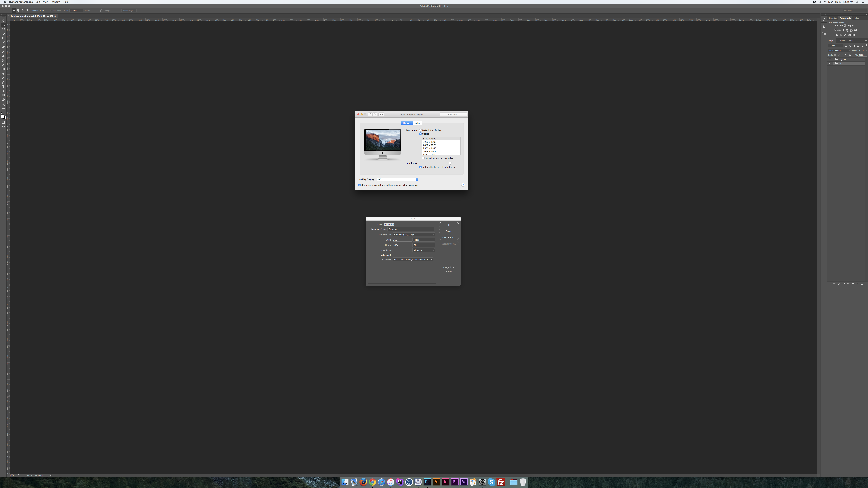The image size is (868, 488).
Task: Select Default for display resolution
Action: (420, 130)
